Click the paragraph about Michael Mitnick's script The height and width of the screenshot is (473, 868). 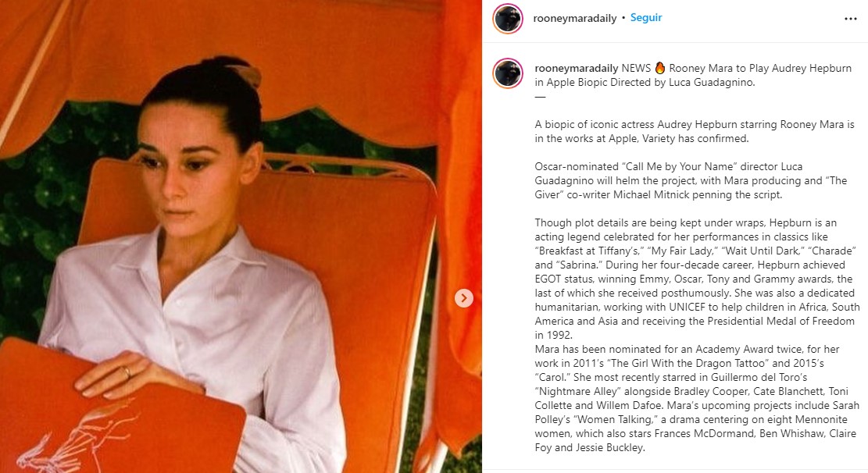pyautogui.click(x=691, y=180)
